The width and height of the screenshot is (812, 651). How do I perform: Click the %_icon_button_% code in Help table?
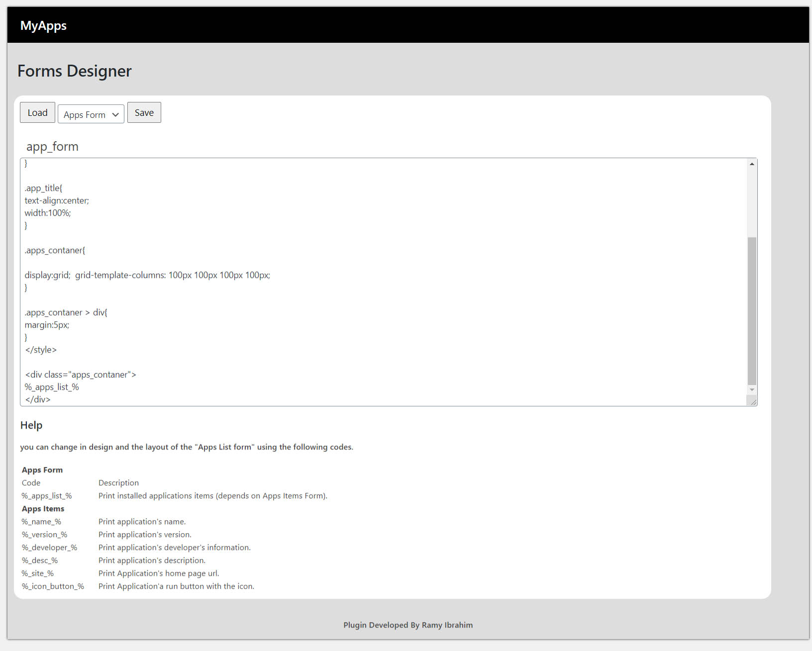[53, 586]
